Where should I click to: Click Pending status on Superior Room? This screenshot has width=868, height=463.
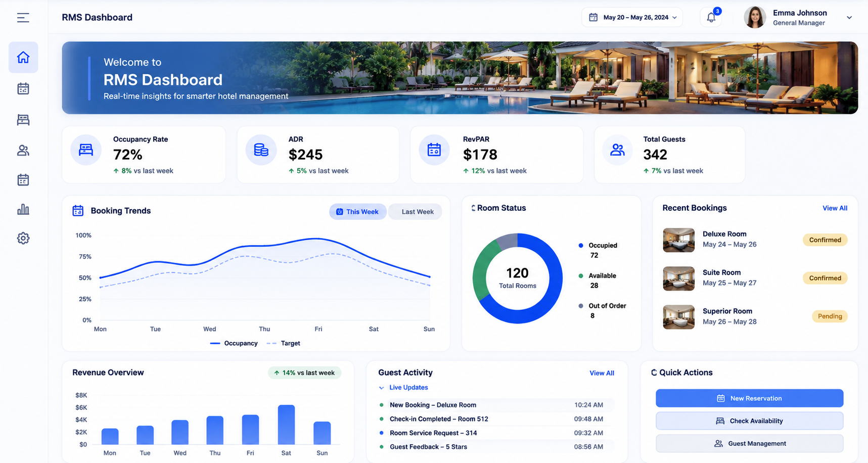[830, 316]
